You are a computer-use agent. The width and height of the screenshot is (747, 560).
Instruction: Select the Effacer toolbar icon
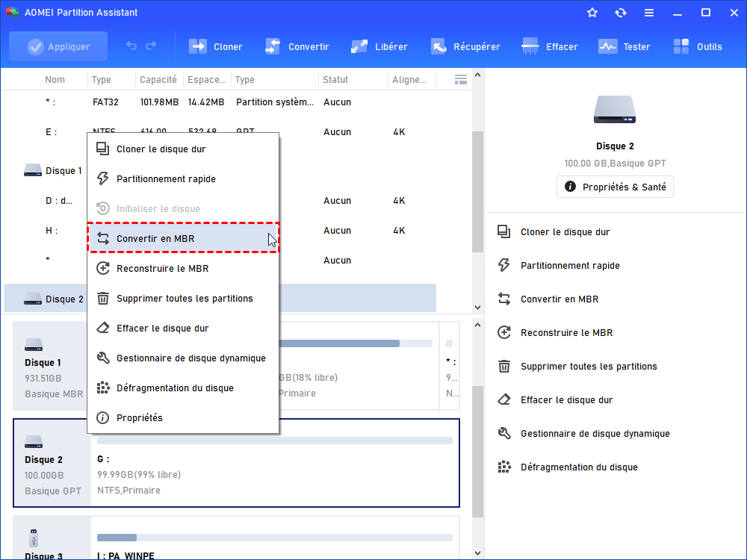(531, 46)
